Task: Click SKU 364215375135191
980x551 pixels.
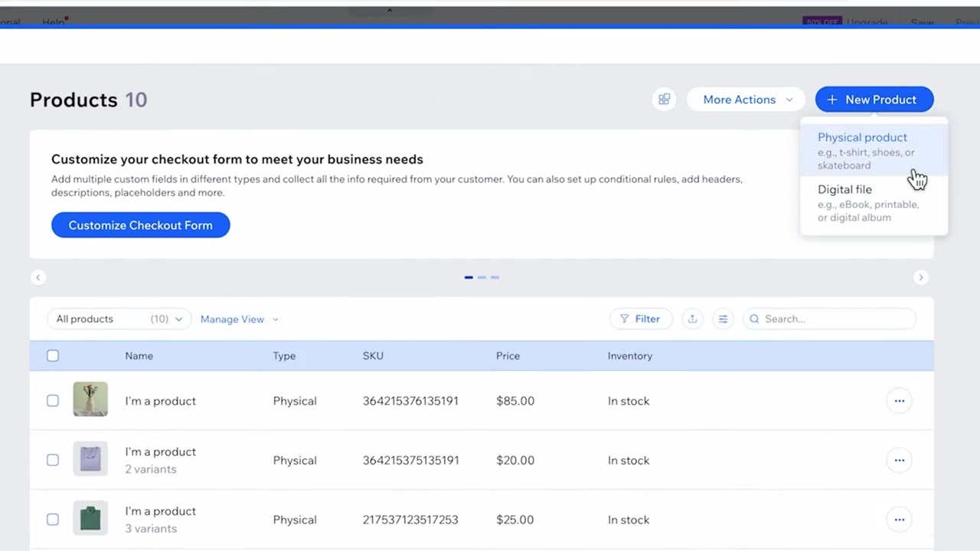Action: 410,460
